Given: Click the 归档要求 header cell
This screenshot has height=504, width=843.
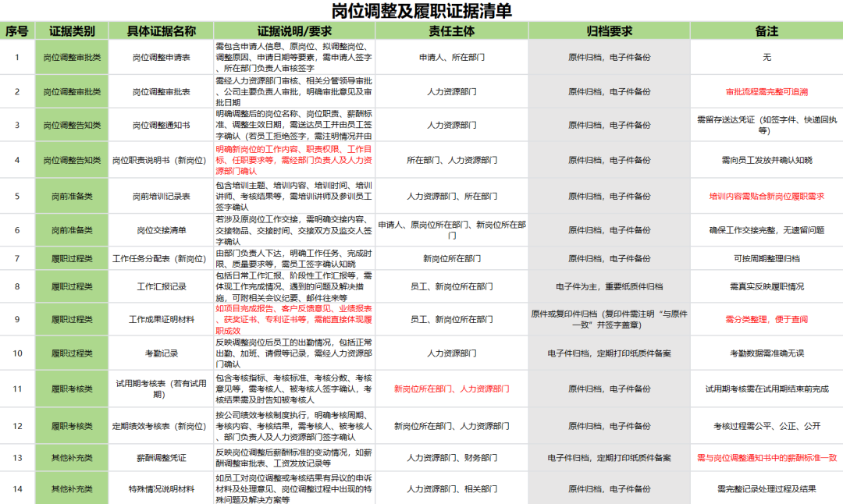Looking at the screenshot, I should click(610, 30).
